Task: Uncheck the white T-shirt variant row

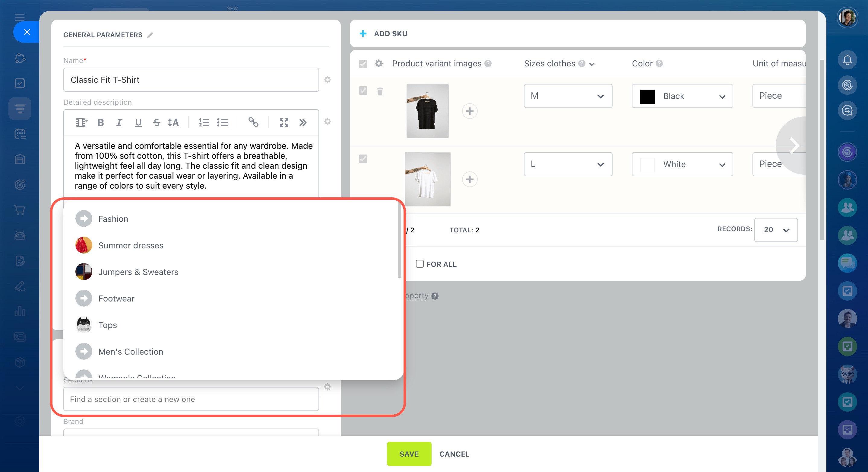Action: tap(363, 159)
